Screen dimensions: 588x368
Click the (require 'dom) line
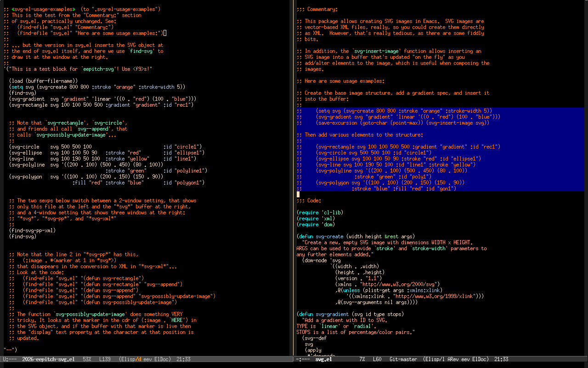point(316,224)
